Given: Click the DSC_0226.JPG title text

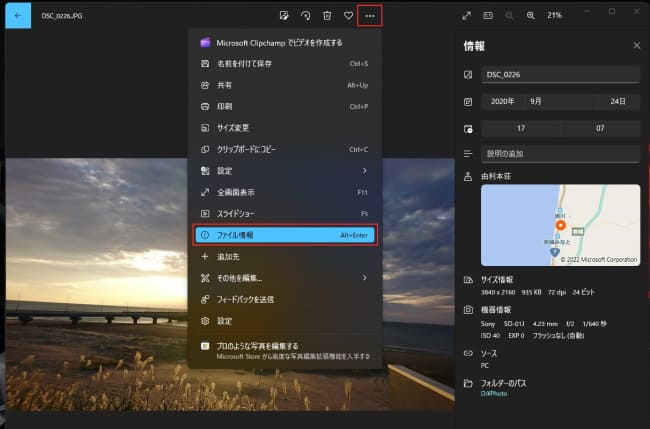Looking at the screenshot, I should 62,16.
